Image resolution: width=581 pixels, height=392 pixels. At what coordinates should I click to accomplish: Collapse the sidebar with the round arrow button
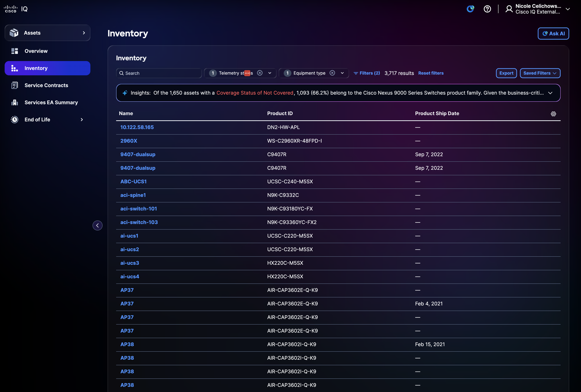point(98,225)
